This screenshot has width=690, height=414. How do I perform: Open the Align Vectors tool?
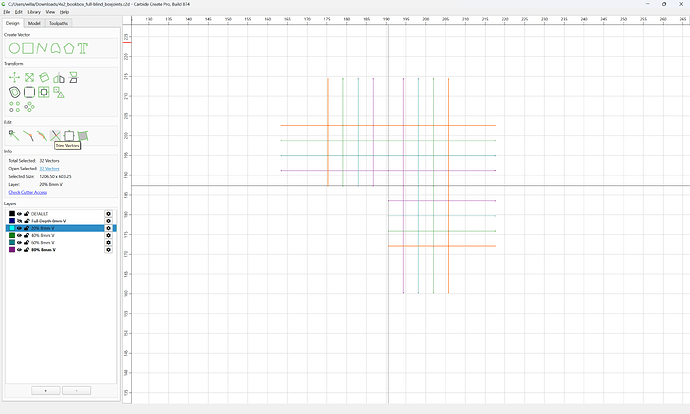[59, 92]
